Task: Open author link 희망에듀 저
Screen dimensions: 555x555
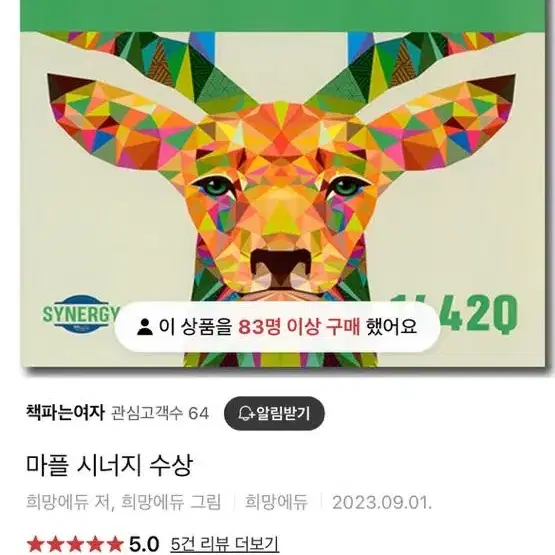Action: [x=68, y=502]
